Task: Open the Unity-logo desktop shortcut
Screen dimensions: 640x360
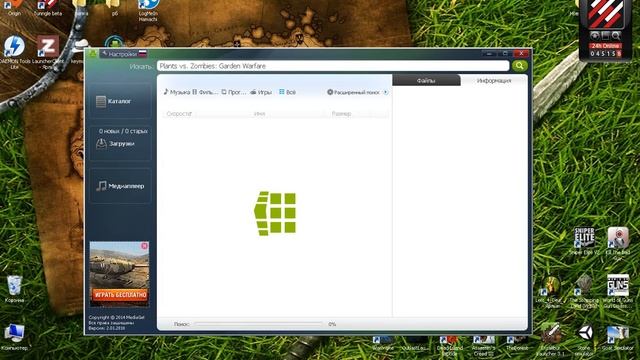Action: click(584, 338)
